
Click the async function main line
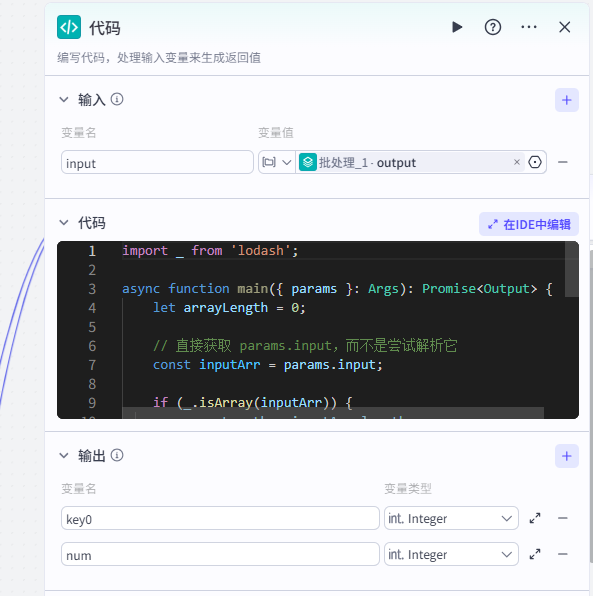pyautogui.click(x=337, y=289)
